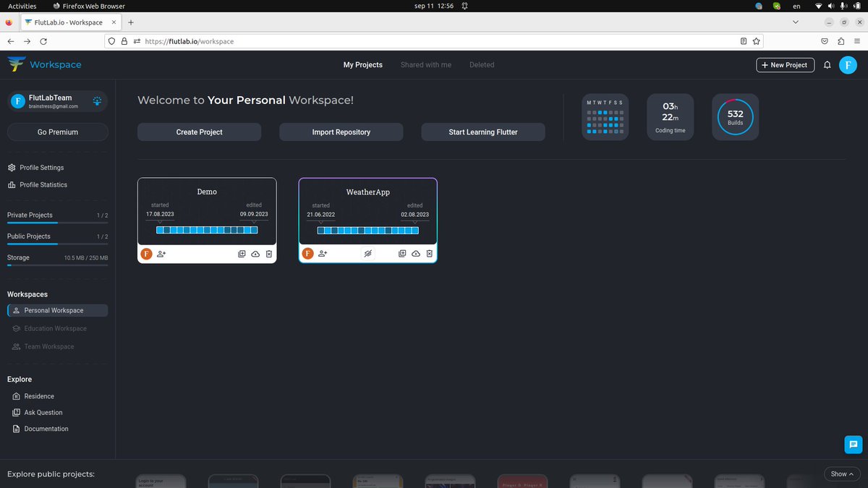The image size is (868, 488).
Task: Click the Demo project owner avatar
Action: coord(146,254)
